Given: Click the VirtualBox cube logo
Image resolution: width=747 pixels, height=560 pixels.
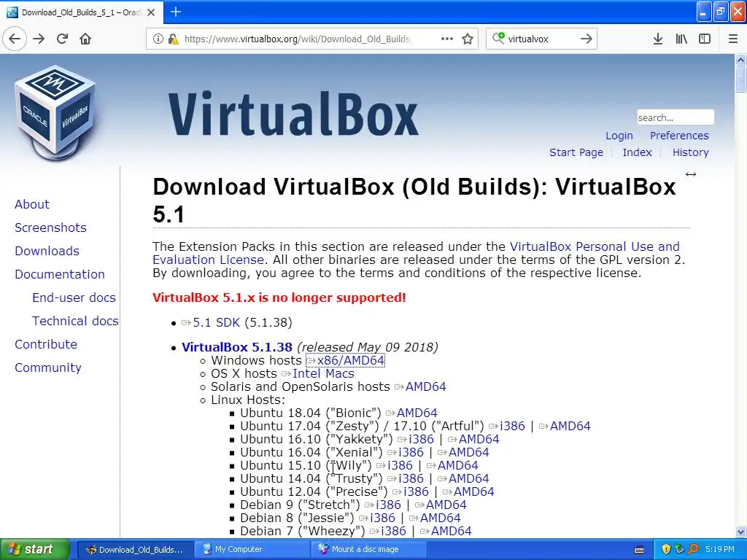Looking at the screenshot, I should coord(55,113).
